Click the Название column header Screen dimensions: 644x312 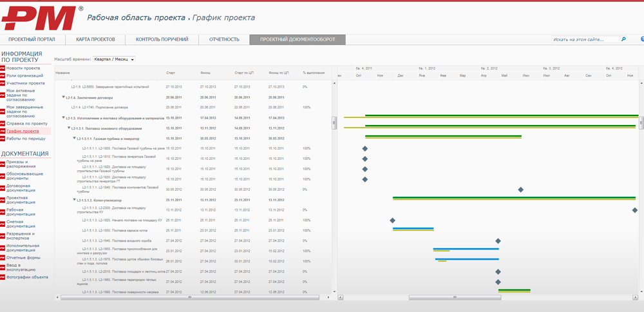click(62, 73)
